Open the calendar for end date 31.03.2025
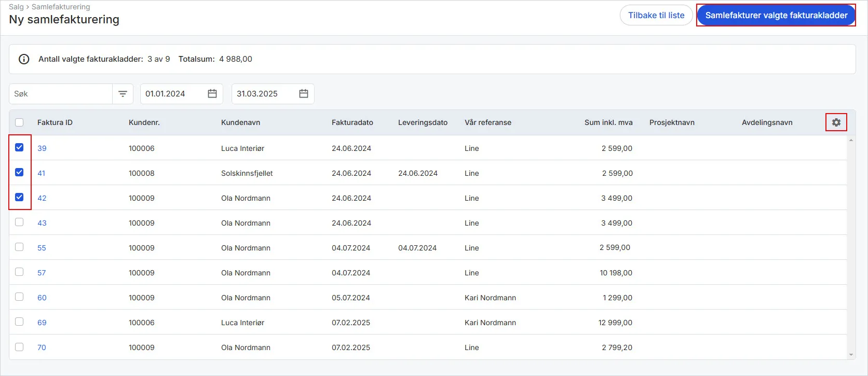 [x=304, y=94]
